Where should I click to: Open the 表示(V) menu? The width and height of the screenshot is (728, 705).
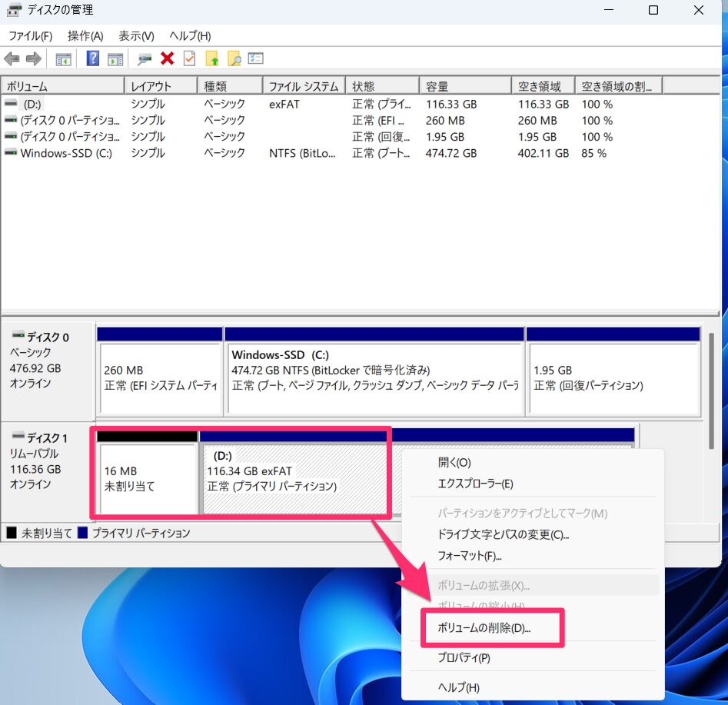click(136, 36)
